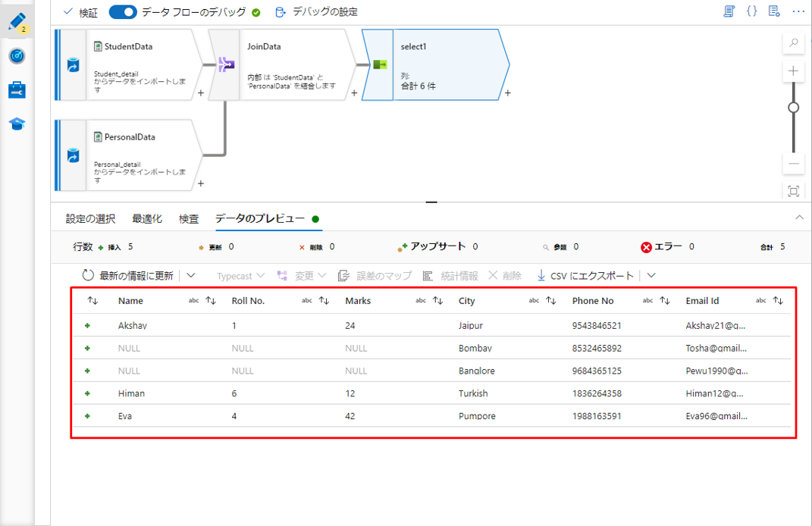Screen dimensions: 812x526
Task: Click the canvas search magnifier icon
Action: click(794, 43)
